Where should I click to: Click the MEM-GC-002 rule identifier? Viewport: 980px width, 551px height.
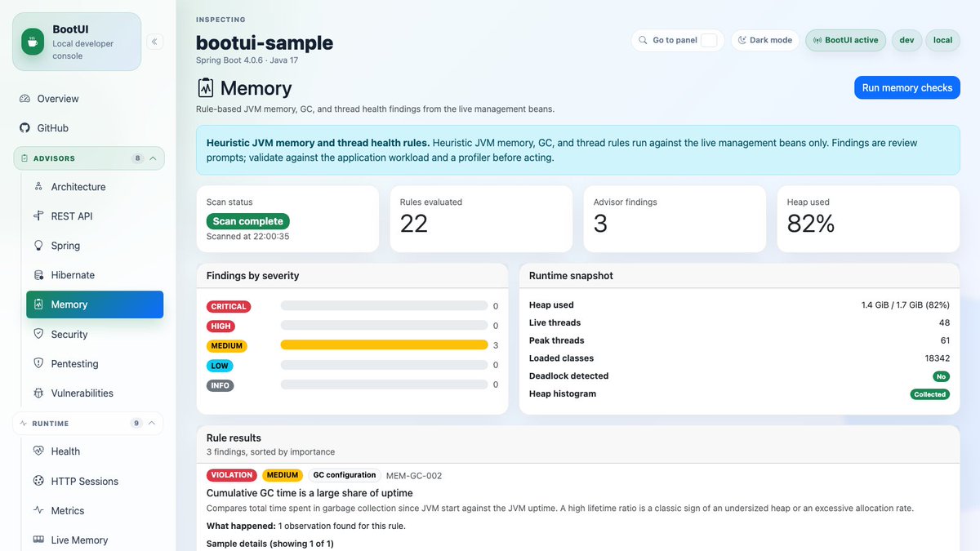pyautogui.click(x=414, y=475)
